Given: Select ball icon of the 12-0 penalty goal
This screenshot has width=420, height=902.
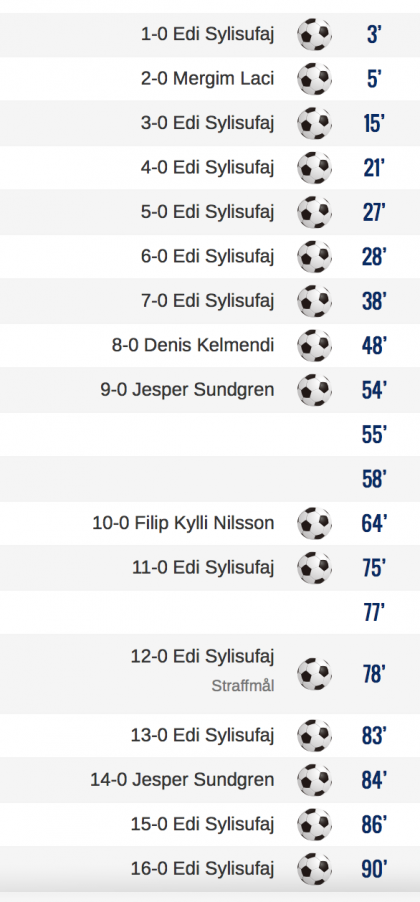Looking at the screenshot, I should click(x=314, y=674).
